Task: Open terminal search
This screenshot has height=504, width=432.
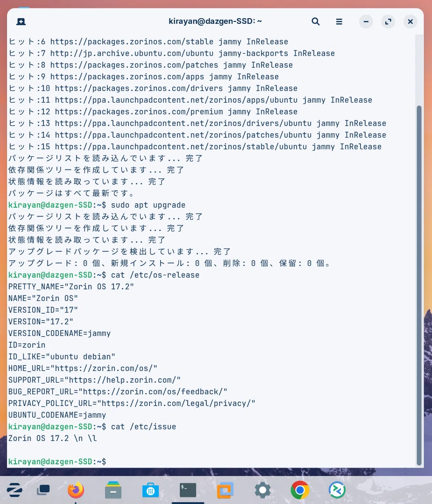Action: [316, 21]
